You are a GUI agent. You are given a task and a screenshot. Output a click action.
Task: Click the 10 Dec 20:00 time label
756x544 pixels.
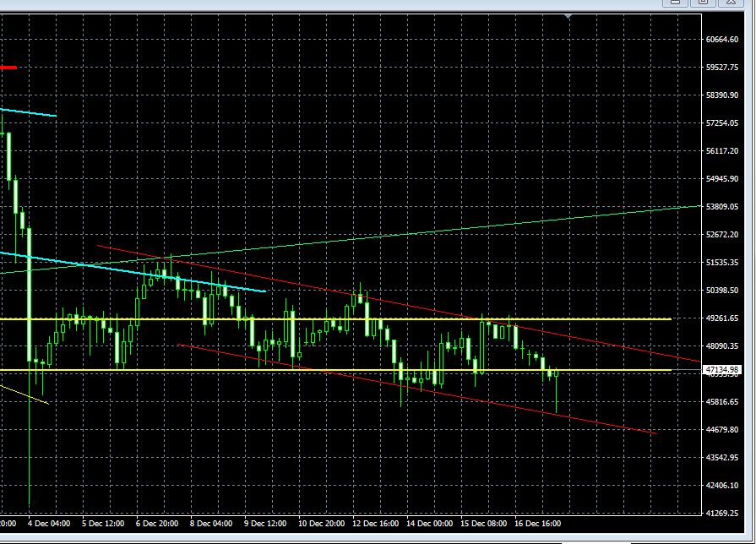[x=320, y=524]
